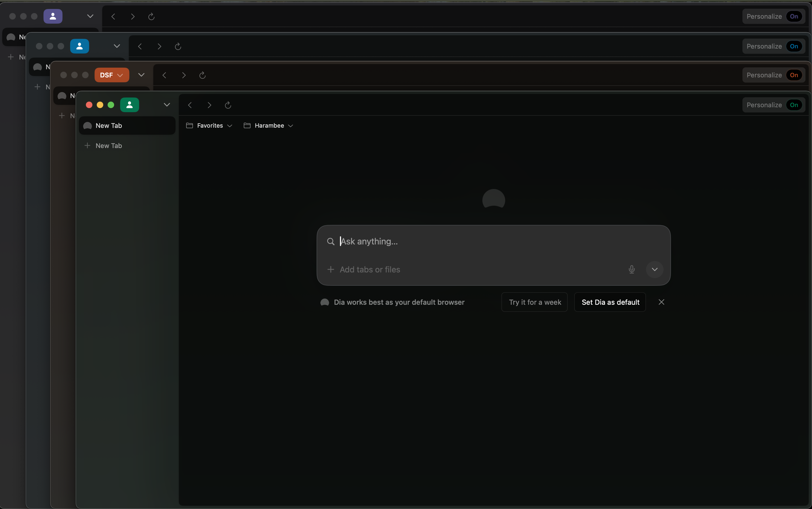The image size is (812, 509).
Task: Reload page in the purple profile window
Action: tap(151, 17)
